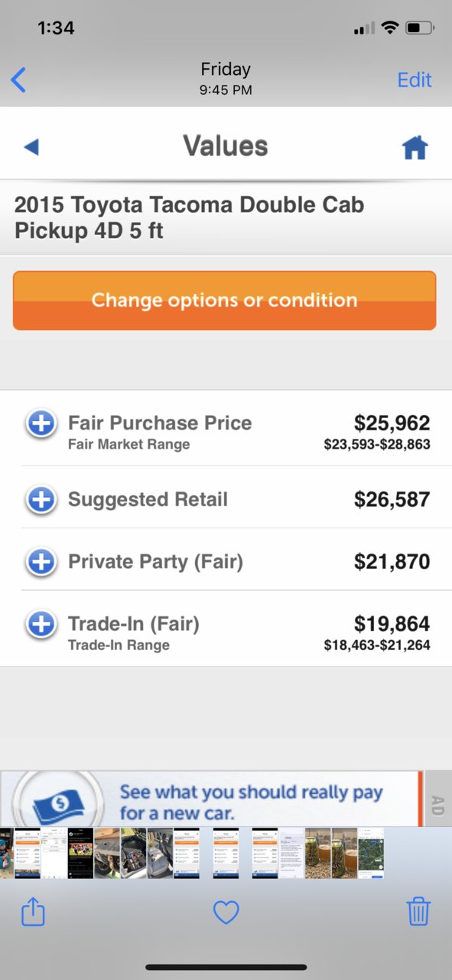452x980 pixels.
Task: Go back using the triangle arrow by Values
Action: 31,147
